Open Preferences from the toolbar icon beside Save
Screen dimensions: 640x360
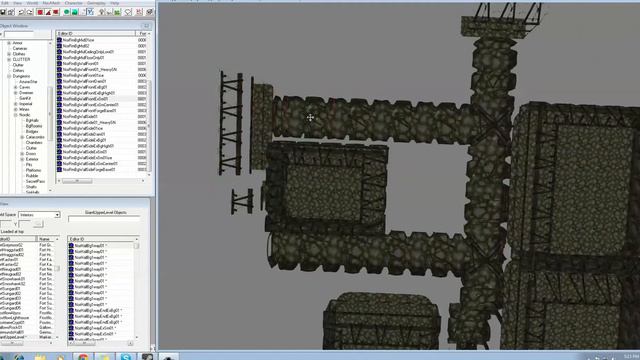coord(11,12)
